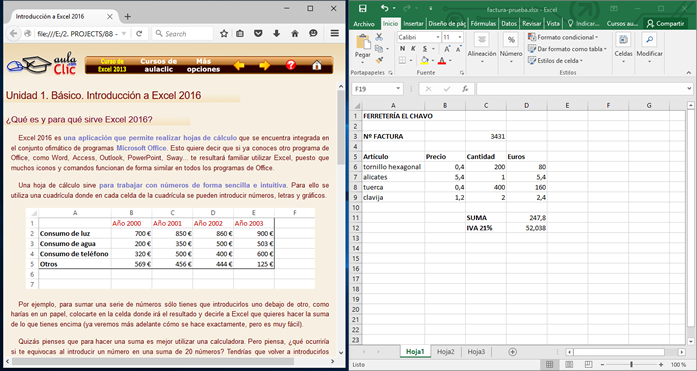
Task: Open the font size 11 dropdown
Action: point(460,37)
